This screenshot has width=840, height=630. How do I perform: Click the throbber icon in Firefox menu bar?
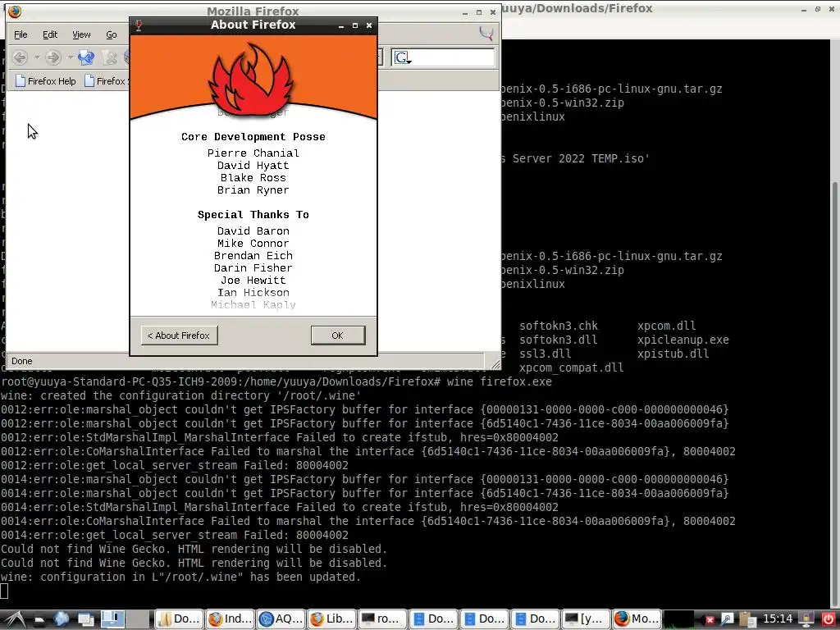click(x=486, y=34)
